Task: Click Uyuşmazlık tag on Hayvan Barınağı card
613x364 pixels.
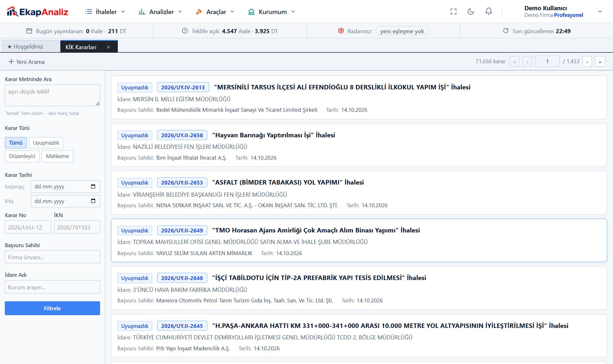Action: [x=135, y=135]
